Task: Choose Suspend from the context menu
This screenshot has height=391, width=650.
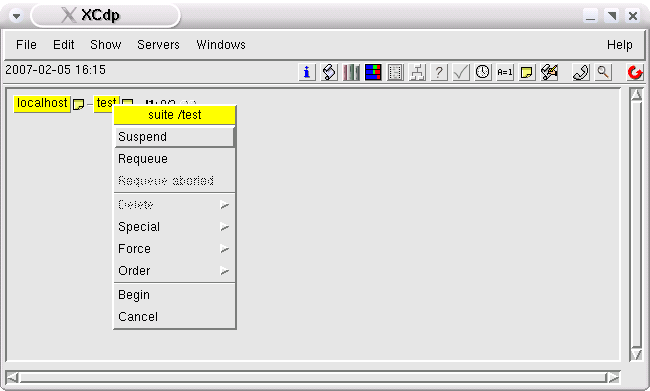Action: tap(175, 137)
